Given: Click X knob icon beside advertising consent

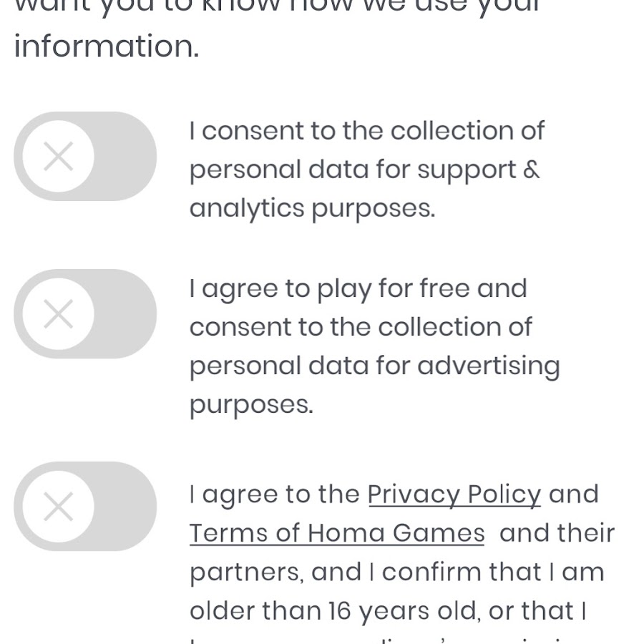Looking at the screenshot, I should (x=58, y=313).
